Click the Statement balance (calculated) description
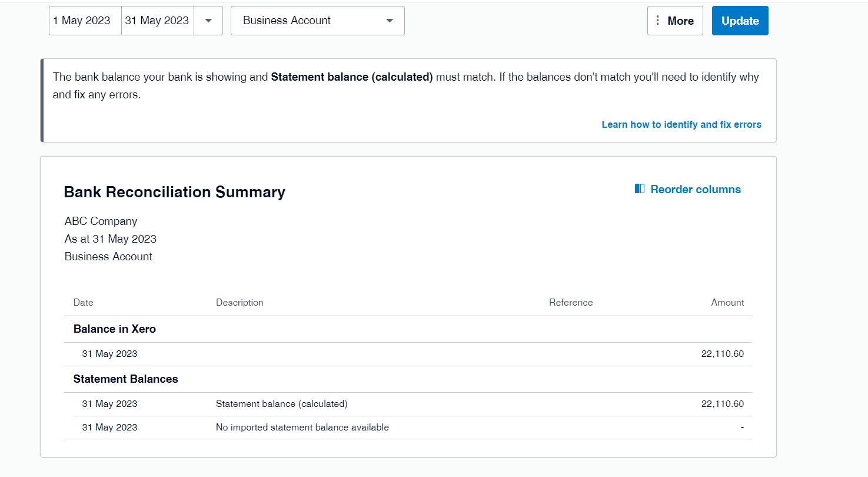Image resolution: width=868 pixels, height=477 pixels. (x=282, y=404)
